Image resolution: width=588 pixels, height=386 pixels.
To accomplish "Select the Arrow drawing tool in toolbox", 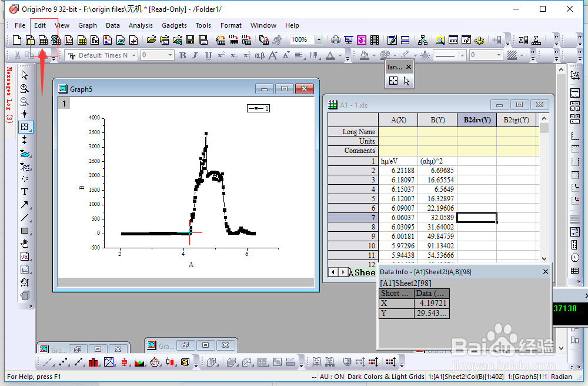I will (x=25, y=205).
